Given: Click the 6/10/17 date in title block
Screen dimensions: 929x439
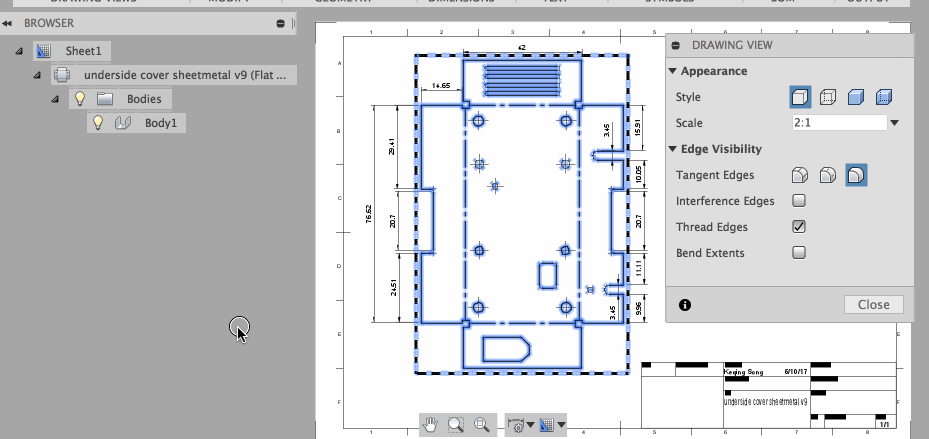Looking at the screenshot, I should coord(796,371).
